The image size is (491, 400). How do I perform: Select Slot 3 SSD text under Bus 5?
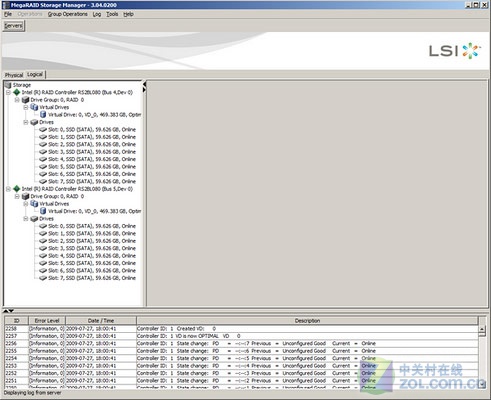(x=92, y=248)
